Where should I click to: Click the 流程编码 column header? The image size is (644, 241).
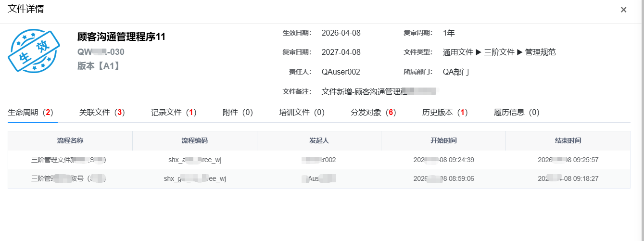(195, 140)
